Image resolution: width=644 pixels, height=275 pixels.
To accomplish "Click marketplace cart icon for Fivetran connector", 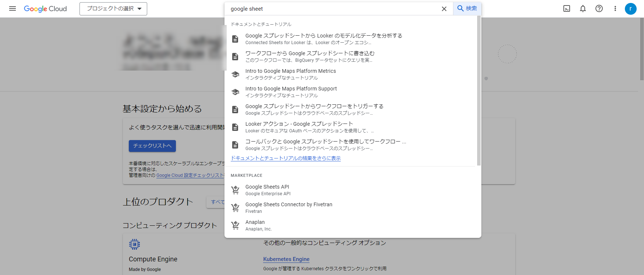I will coord(235,208).
